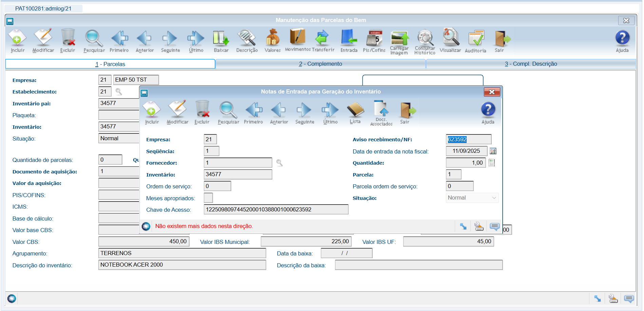Click chat bubble icon in main status bar
644x311 pixels.
click(629, 298)
